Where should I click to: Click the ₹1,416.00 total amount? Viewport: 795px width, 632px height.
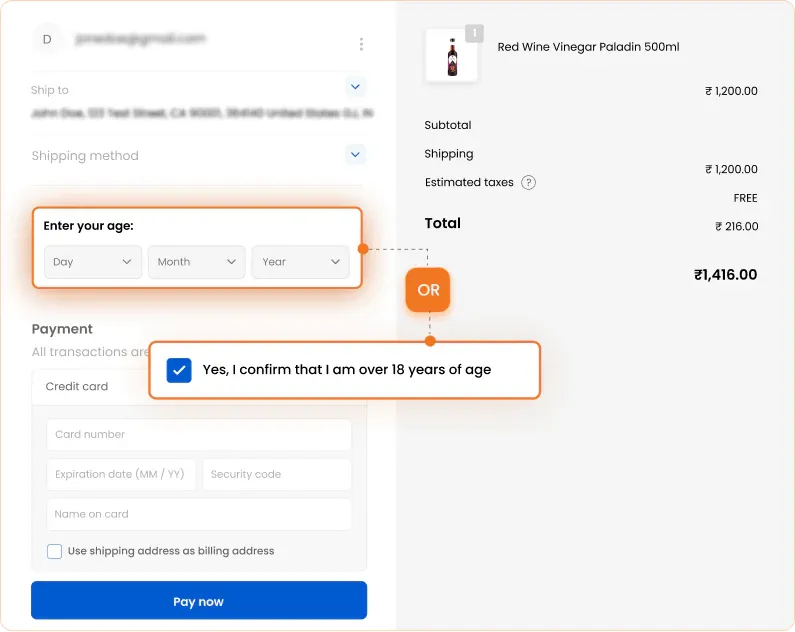pyautogui.click(x=726, y=275)
